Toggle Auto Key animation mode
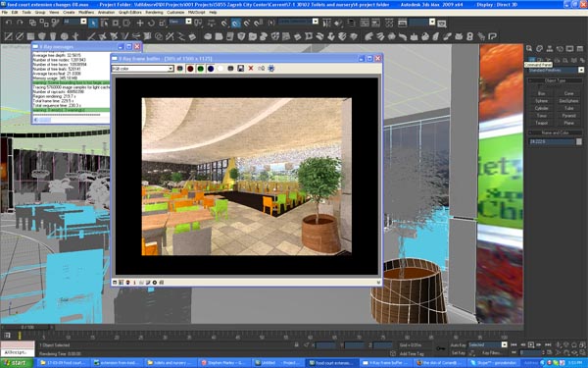588x368 pixels. point(458,345)
